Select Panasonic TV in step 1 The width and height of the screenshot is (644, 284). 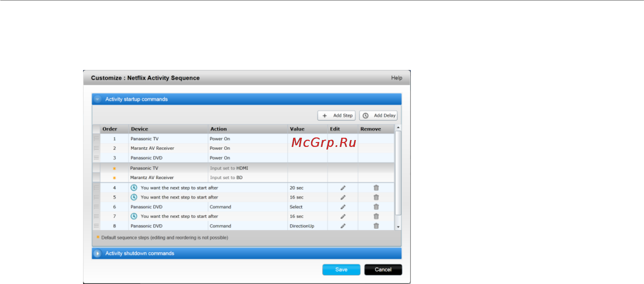pos(145,139)
